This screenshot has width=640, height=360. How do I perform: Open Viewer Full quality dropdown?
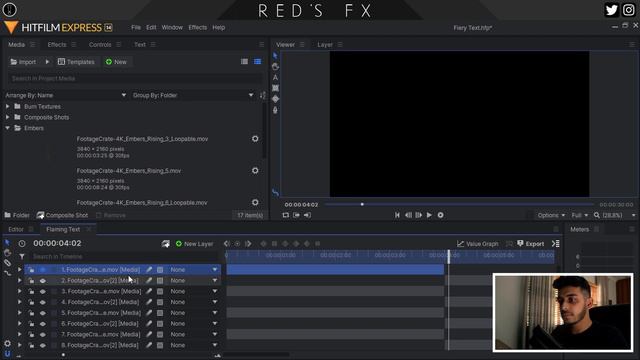click(x=580, y=215)
